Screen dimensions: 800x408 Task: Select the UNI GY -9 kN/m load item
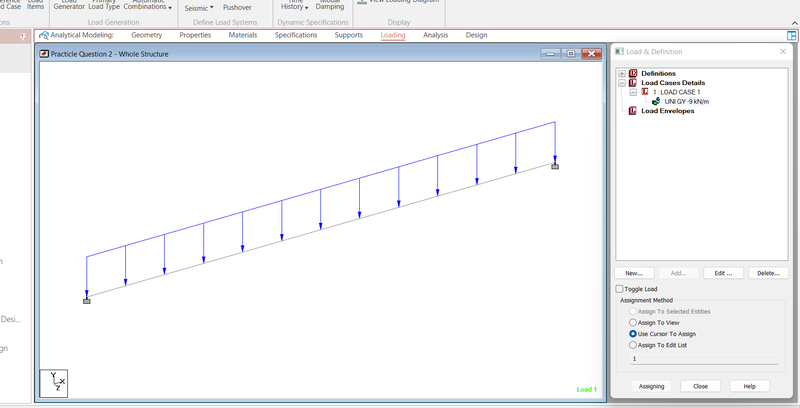click(686, 101)
